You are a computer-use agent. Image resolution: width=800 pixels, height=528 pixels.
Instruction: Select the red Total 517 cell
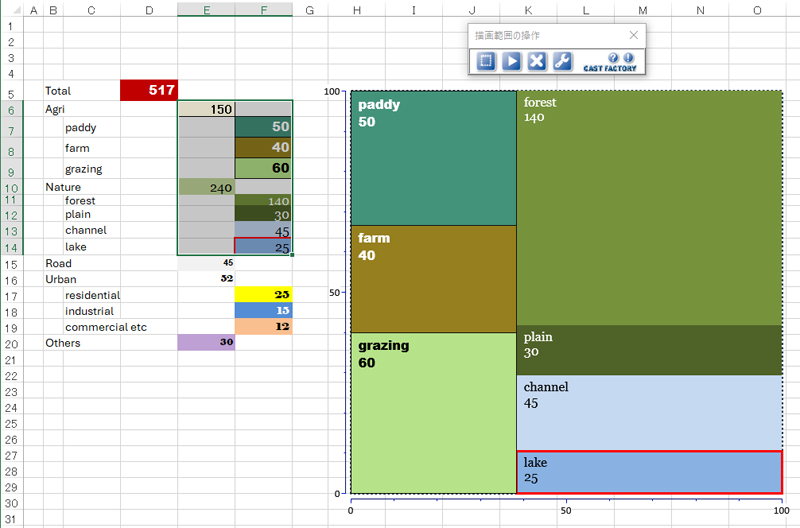tap(148, 90)
